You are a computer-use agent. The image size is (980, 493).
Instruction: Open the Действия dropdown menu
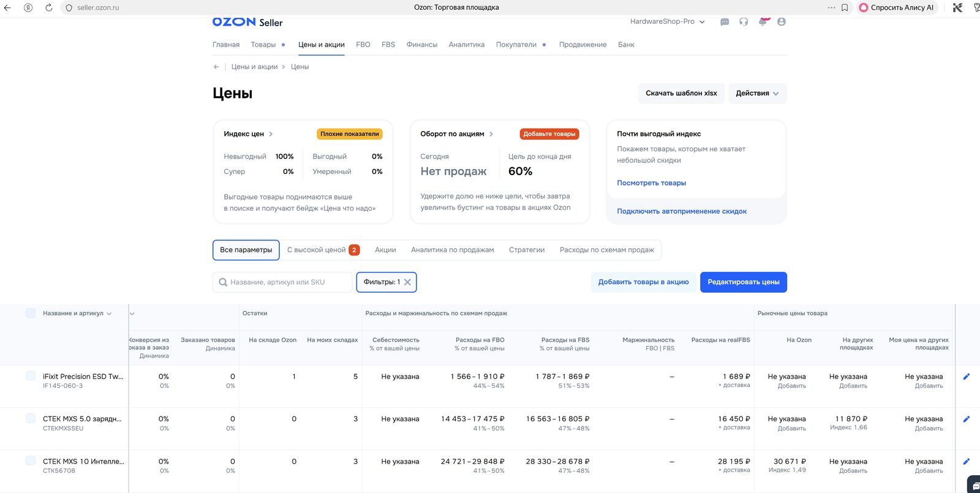pyautogui.click(x=758, y=93)
